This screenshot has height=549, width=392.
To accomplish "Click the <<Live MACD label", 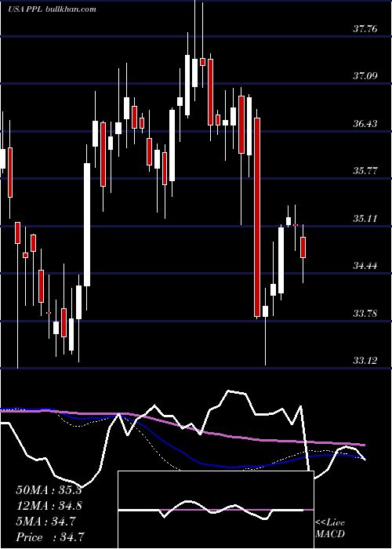I will tap(330, 529).
